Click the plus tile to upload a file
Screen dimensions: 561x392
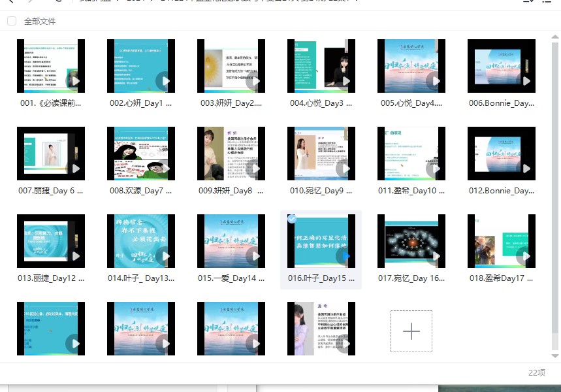(x=411, y=331)
